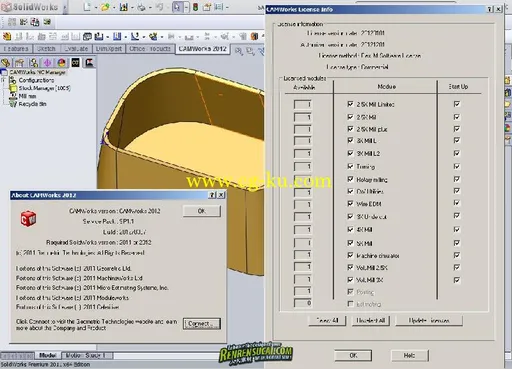Screen dimensions: 512x369
Task: Select the Motion Study 1 bottom tab
Action: (87, 355)
